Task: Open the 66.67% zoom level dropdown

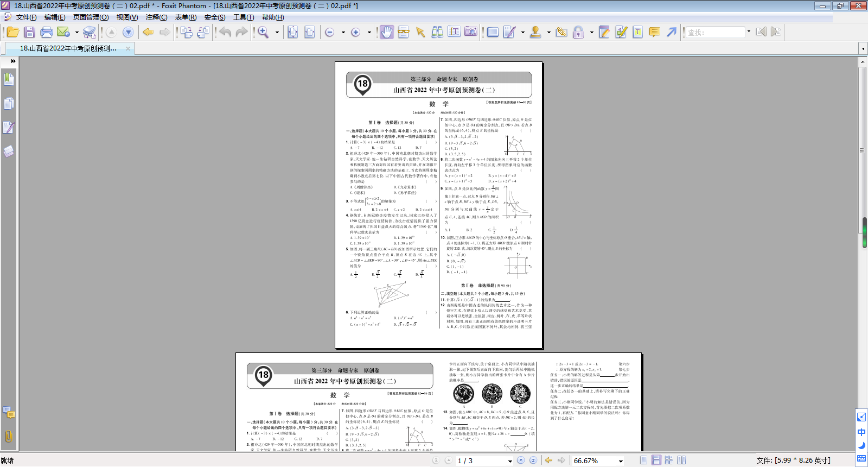Action: 621,461
